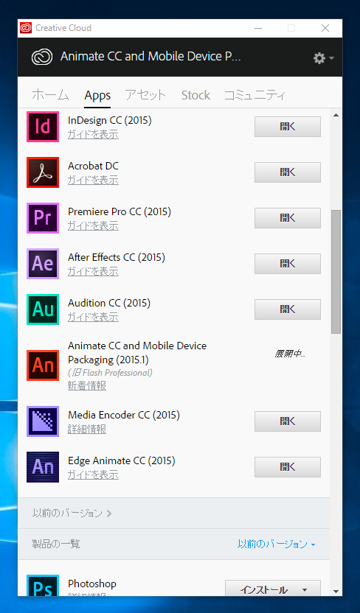
Task: Click the Animate CC app icon
Action: tap(43, 365)
